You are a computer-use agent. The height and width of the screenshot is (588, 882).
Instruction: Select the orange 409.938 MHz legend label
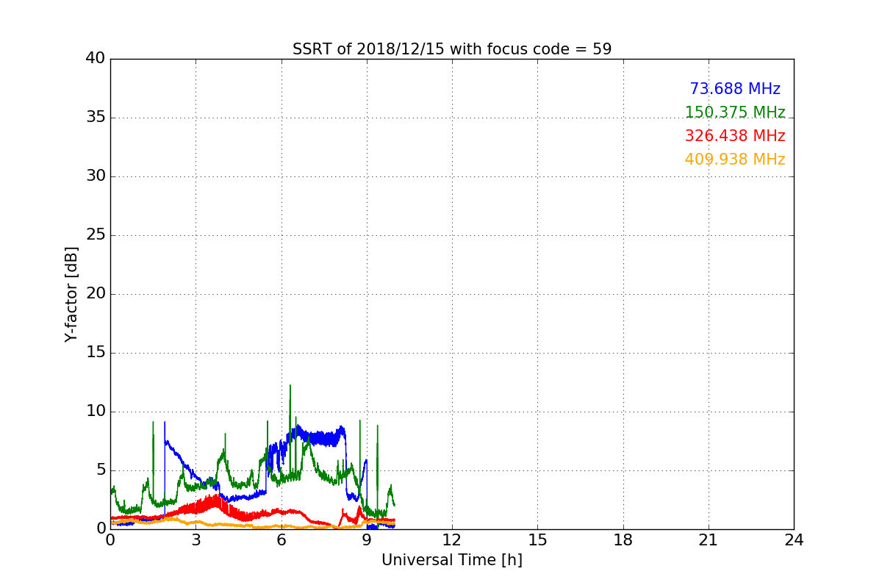coord(735,159)
